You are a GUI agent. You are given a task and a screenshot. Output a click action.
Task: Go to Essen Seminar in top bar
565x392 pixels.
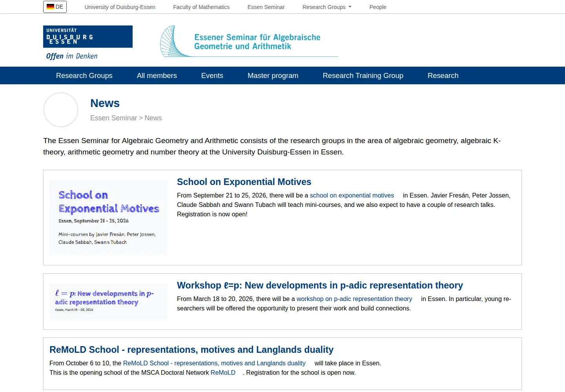[266, 7]
